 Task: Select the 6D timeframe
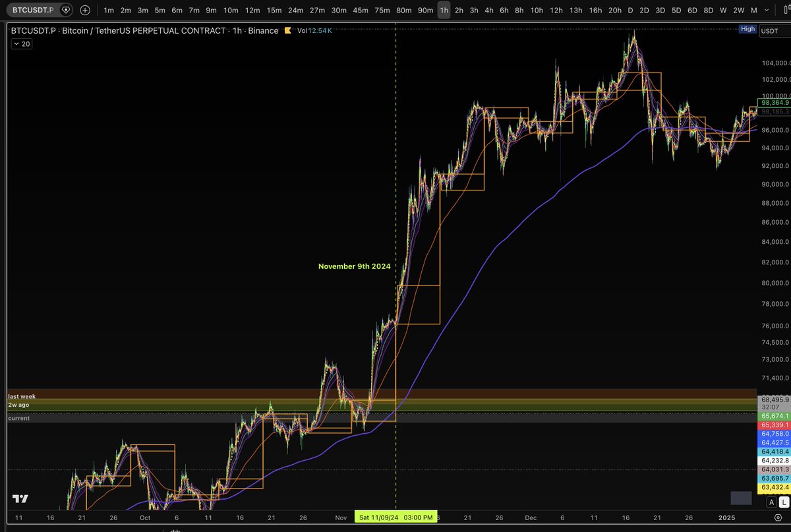(x=692, y=11)
